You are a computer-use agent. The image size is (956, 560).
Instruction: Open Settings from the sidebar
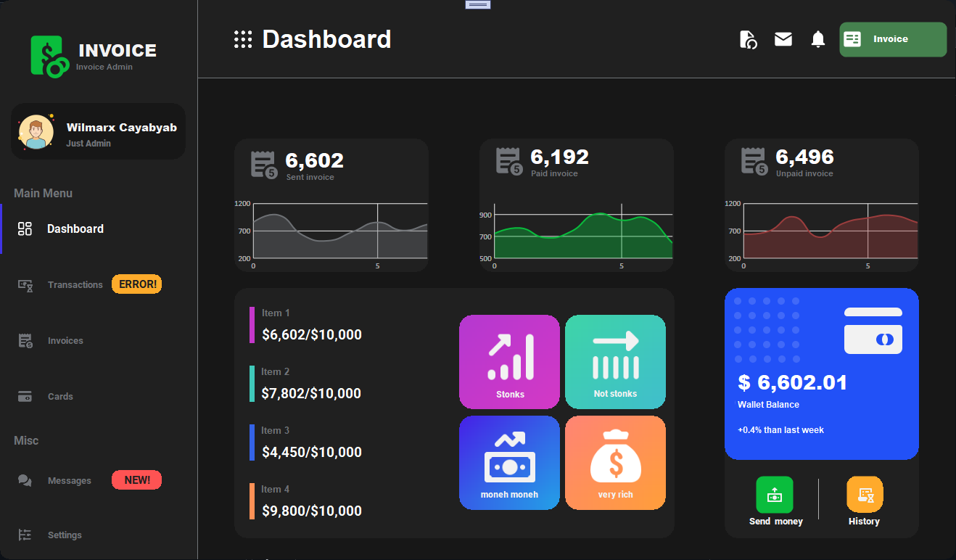(65, 535)
